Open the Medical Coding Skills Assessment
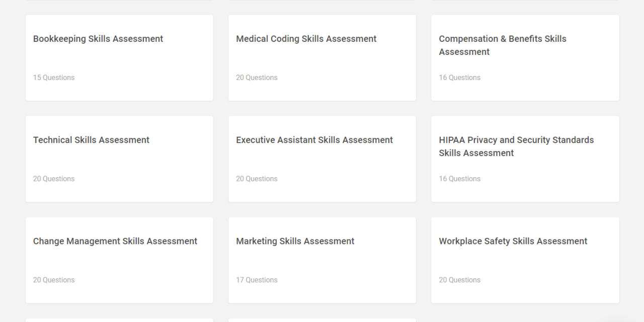The width and height of the screenshot is (644, 322). pyautogui.click(x=306, y=39)
